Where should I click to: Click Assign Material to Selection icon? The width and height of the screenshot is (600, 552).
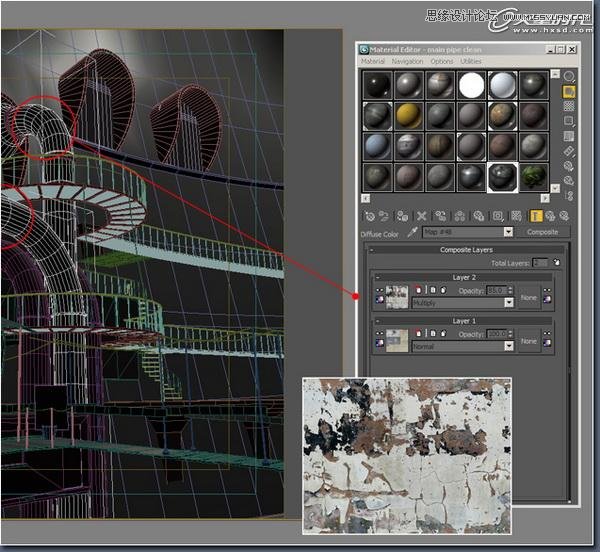(x=403, y=215)
